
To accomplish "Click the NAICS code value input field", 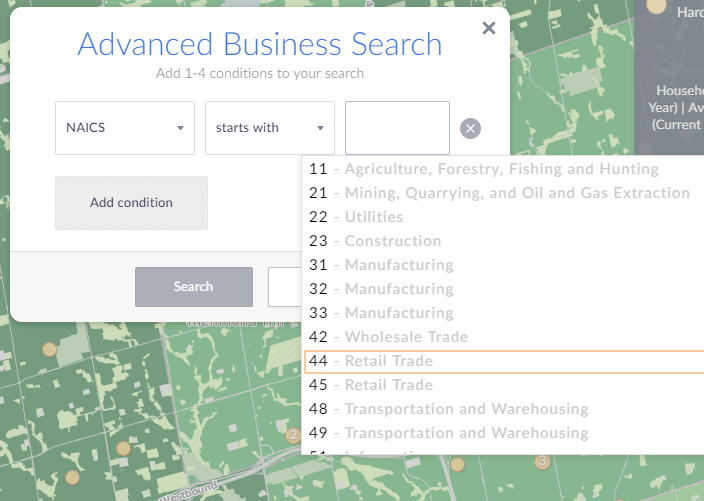I will coord(397,128).
